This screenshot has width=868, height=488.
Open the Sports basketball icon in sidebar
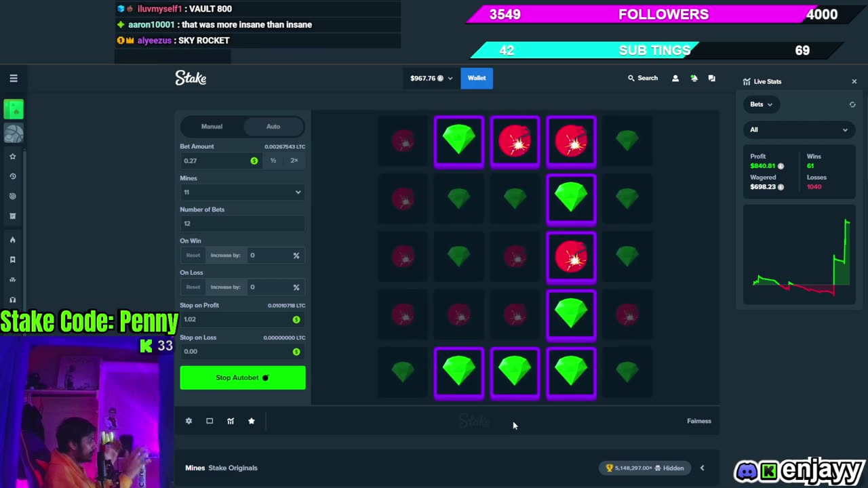14,134
